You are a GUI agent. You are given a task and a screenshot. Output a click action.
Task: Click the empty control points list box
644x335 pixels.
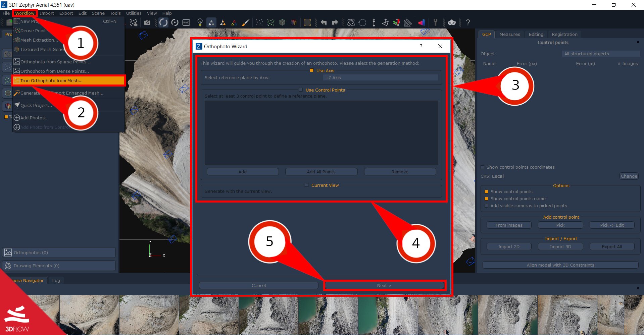(x=321, y=132)
